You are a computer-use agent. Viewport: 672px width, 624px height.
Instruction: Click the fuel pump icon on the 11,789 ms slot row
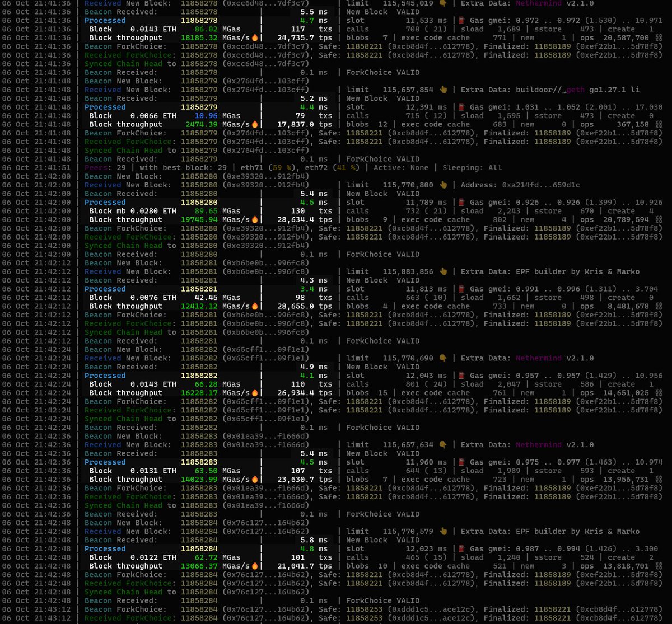click(463, 202)
